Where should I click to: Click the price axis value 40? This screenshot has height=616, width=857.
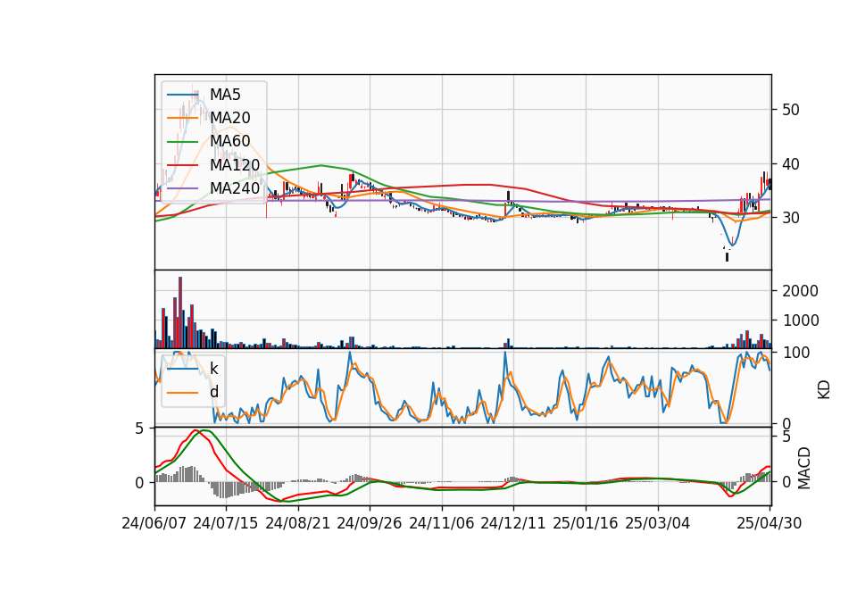[790, 164]
